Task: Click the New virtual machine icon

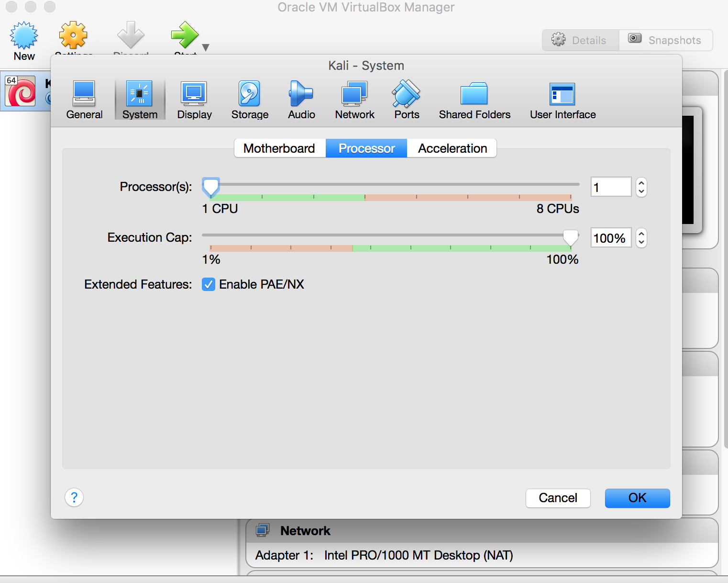Action: point(24,35)
